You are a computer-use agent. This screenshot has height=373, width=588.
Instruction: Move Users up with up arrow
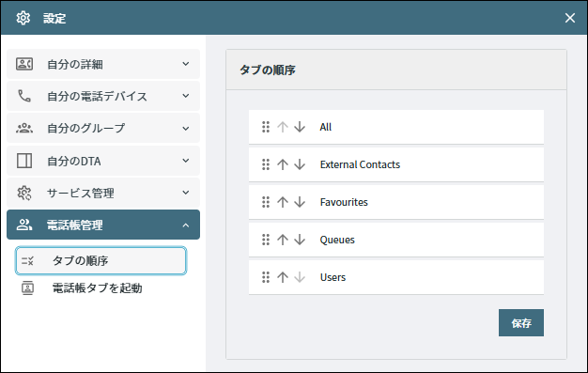click(x=283, y=277)
